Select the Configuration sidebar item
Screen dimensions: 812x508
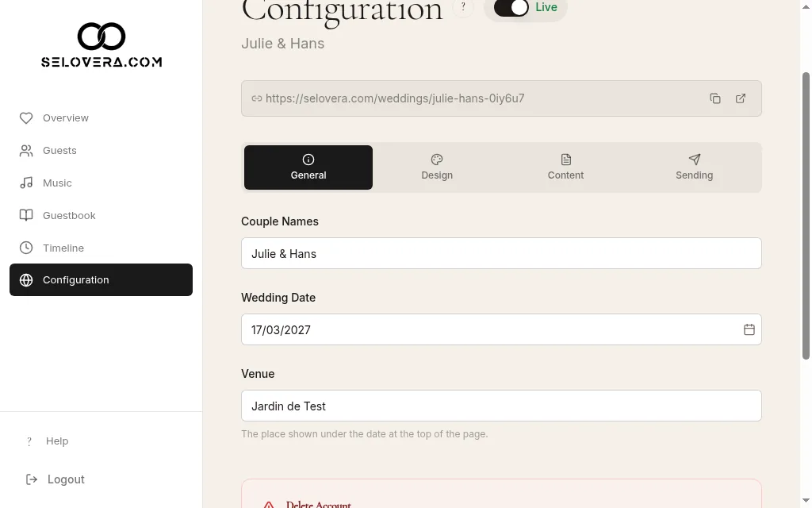(101, 280)
